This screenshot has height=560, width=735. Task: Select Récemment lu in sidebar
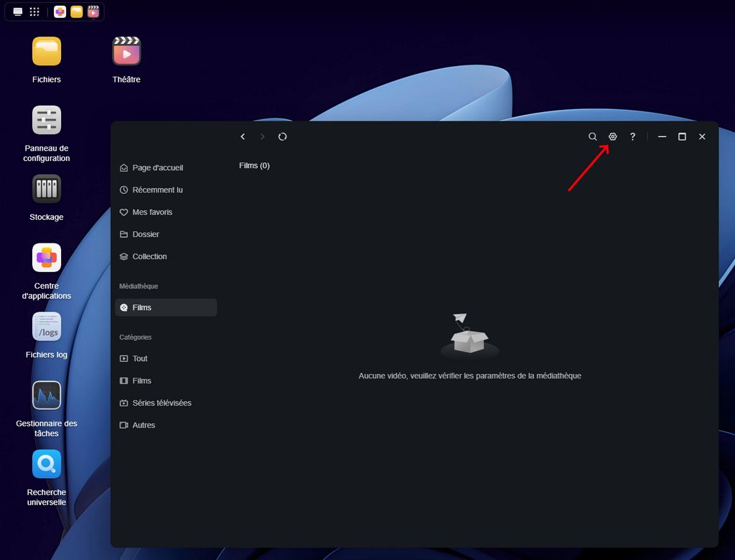coord(157,190)
